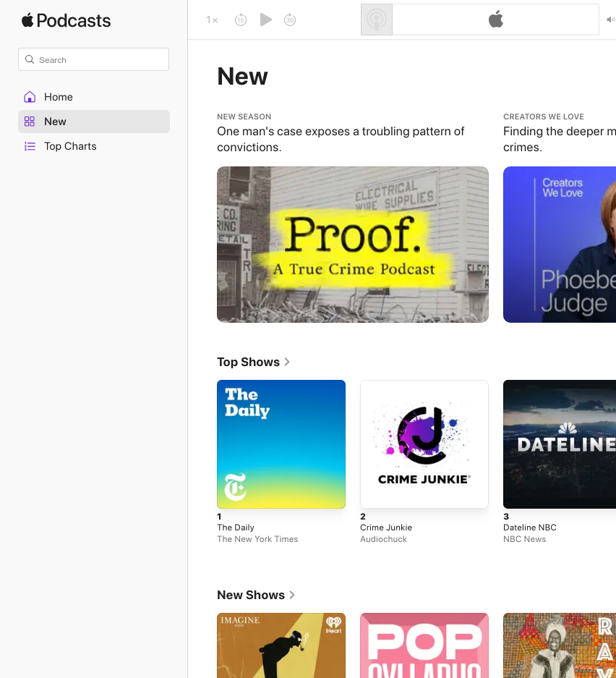Viewport: 616px width, 678px height.
Task: Start playback with the Play button
Action: point(265,20)
